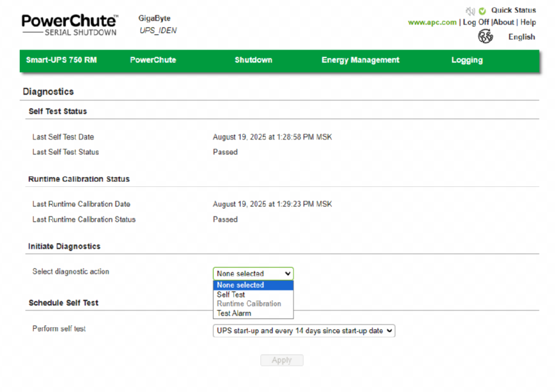The image size is (555, 392).
Task: Collapse the diagnostic action dropdown
Action: [x=253, y=273]
